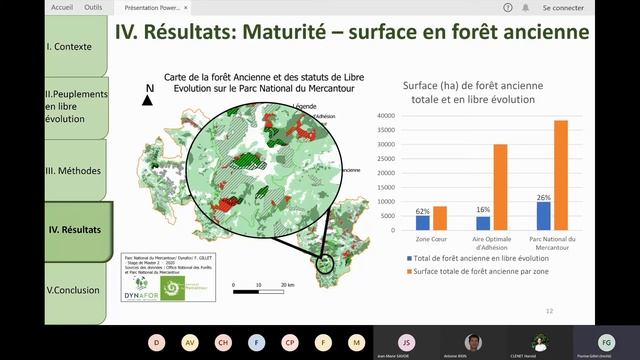Click CLENET participant photo tile
The image size is (640, 360).
click(x=540, y=343)
